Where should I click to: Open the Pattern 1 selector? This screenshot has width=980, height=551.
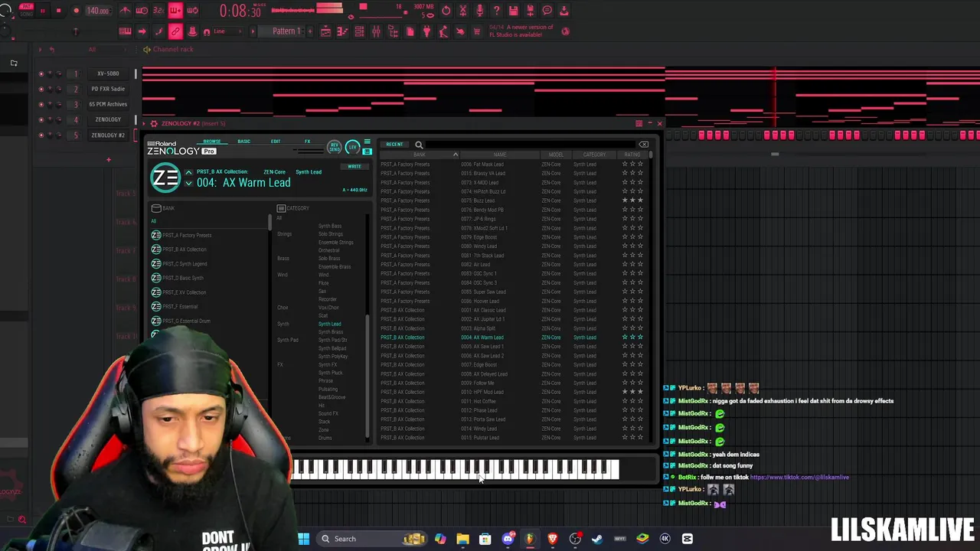(286, 31)
